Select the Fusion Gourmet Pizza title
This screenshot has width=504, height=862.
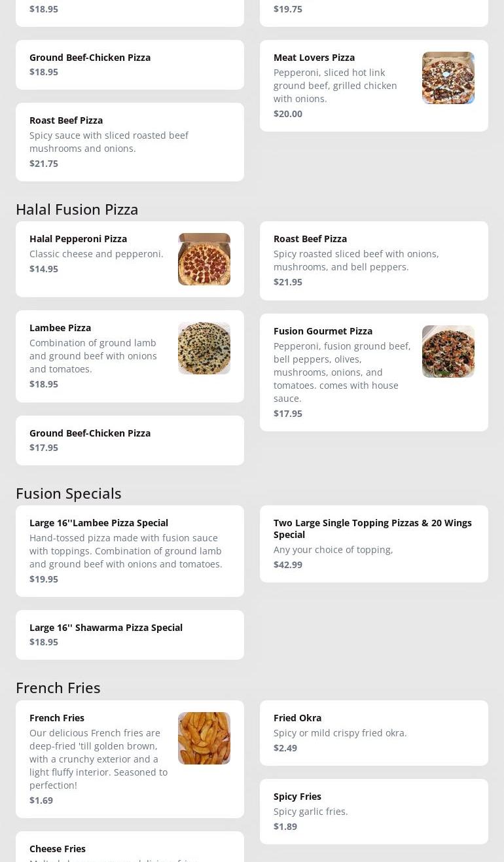tap(323, 331)
